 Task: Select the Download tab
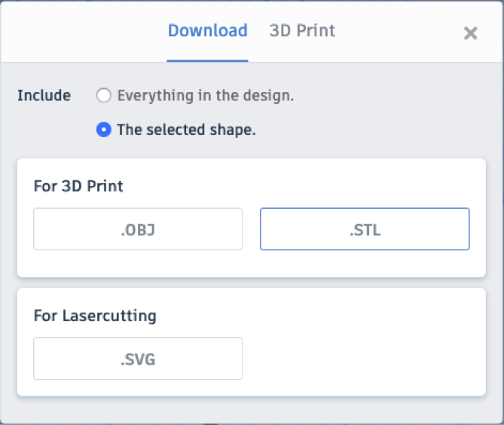(208, 31)
